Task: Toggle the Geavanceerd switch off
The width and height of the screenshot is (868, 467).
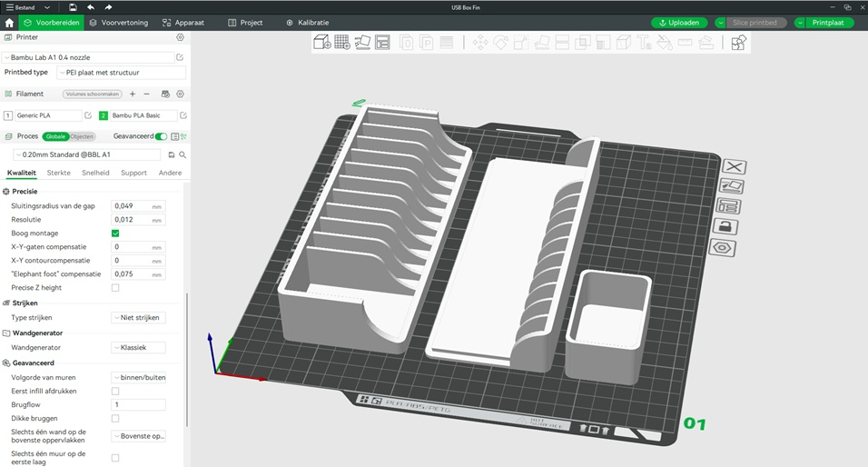Action: coord(161,136)
